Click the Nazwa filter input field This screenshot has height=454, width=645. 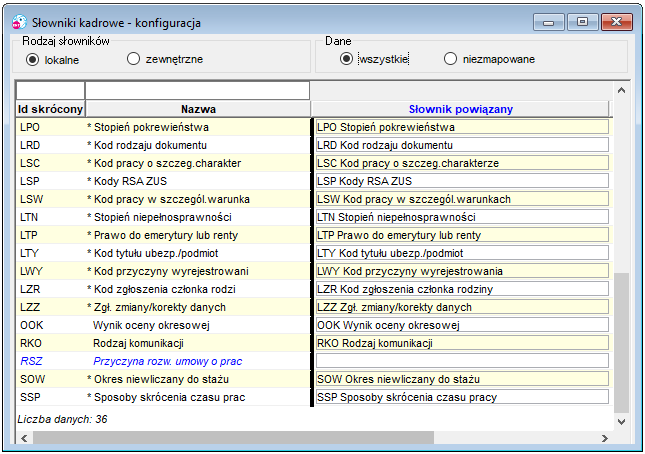[x=197, y=90]
